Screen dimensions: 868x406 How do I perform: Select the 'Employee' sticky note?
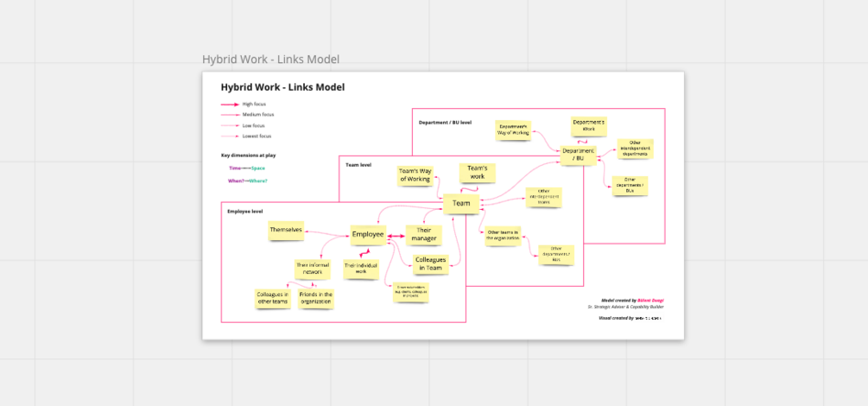pos(368,235)
